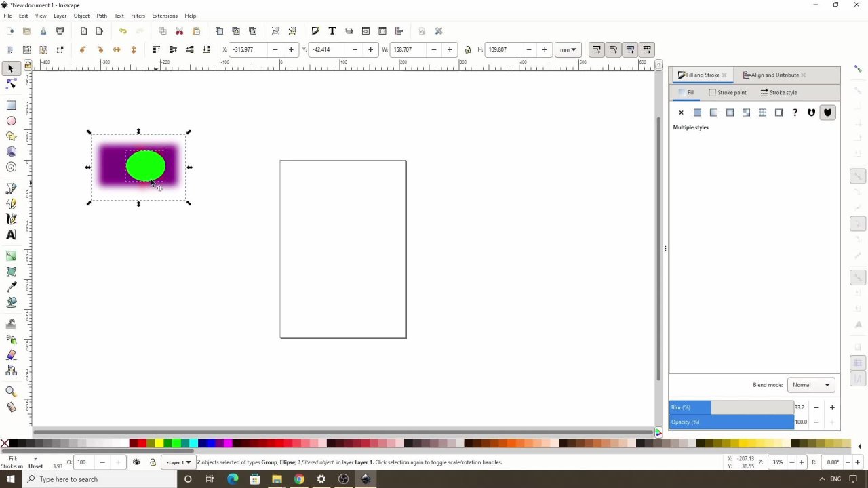
Task: Toggle the current layer lock icon
Action: [x=153, y=462]
